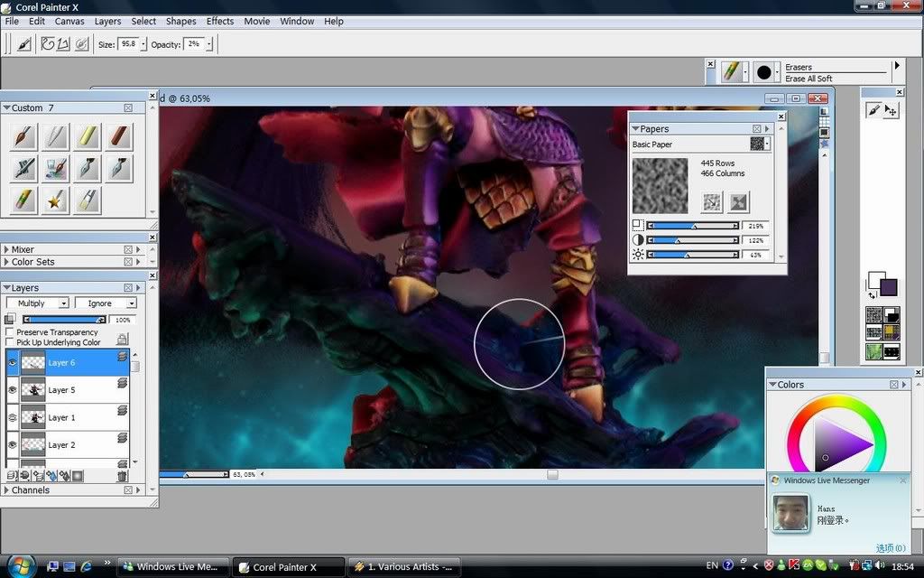The image size is (924, 578).
Task: Pick the grey pen nib in the Custom 7 palette
Action: point(56,137)
